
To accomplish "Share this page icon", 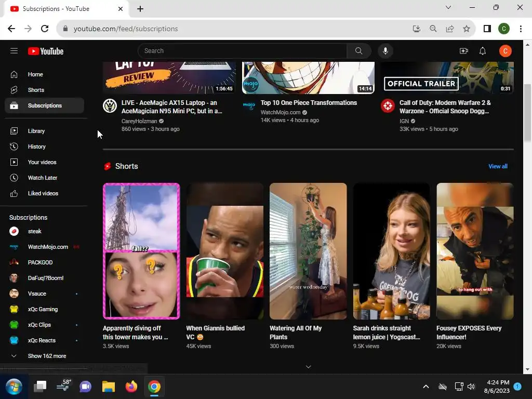I will pos(449,29).
